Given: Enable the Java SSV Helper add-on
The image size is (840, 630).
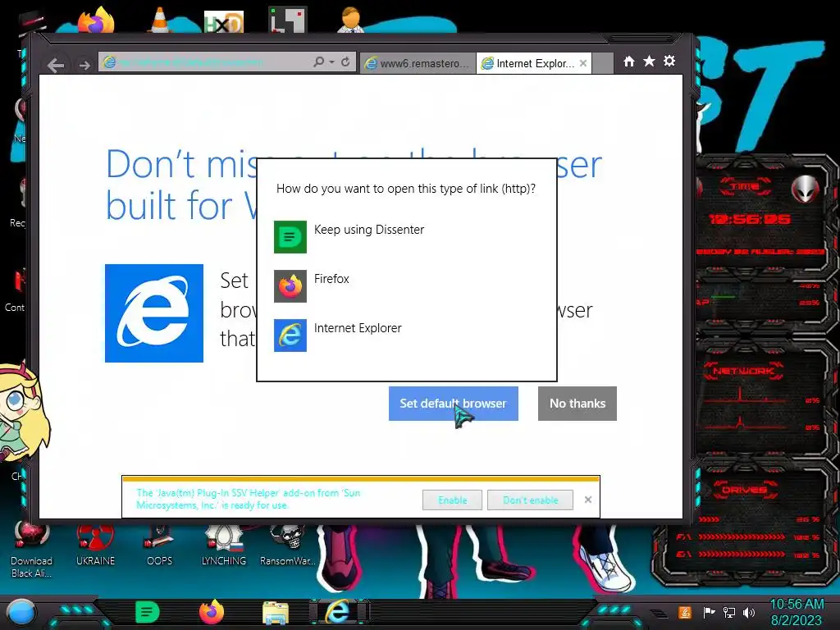Looking at the screenshot, I should (x=452, y=500).
